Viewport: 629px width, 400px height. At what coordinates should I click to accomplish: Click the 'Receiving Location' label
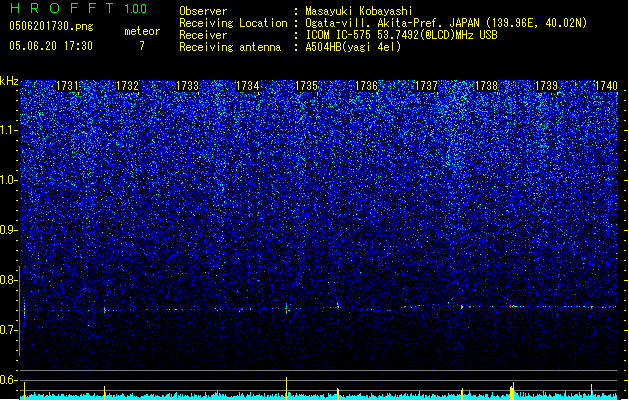[x=233, y=23]
